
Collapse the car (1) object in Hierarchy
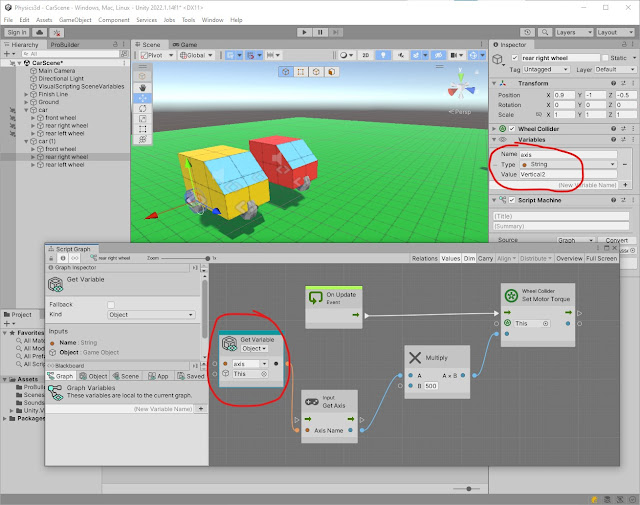coord(26,141)
